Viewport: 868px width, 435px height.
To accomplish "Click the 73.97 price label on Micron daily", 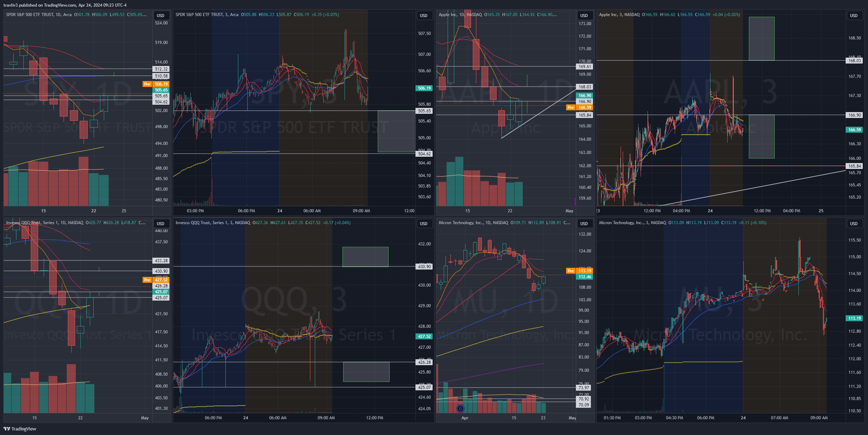I will (584, 388).
